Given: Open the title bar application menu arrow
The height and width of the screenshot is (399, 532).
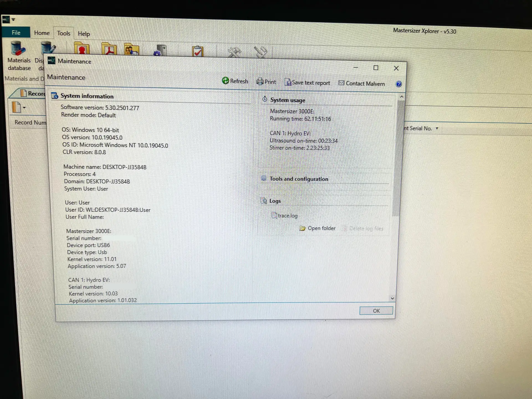Looking at the screenshot, I should point(13,19).
